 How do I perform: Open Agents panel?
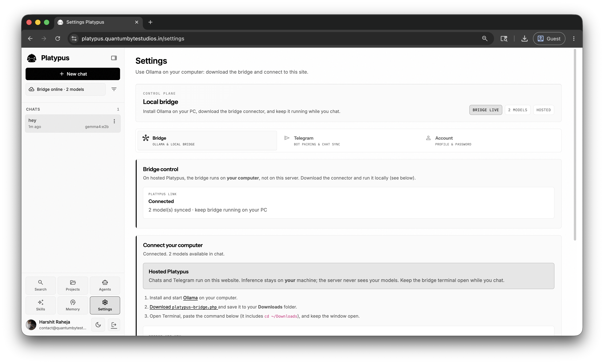105,285
